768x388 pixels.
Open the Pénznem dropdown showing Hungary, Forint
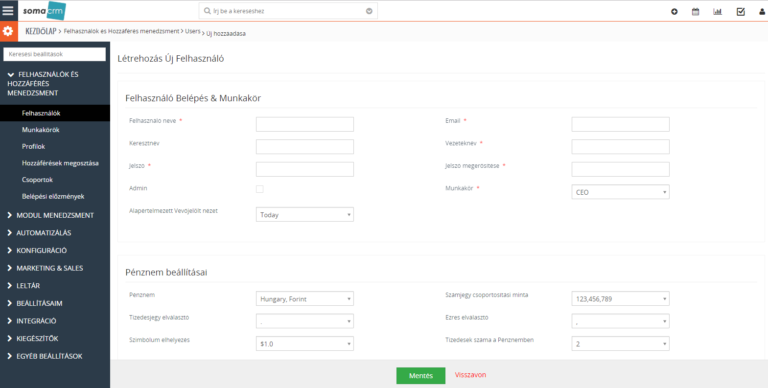tap(305, 298)
